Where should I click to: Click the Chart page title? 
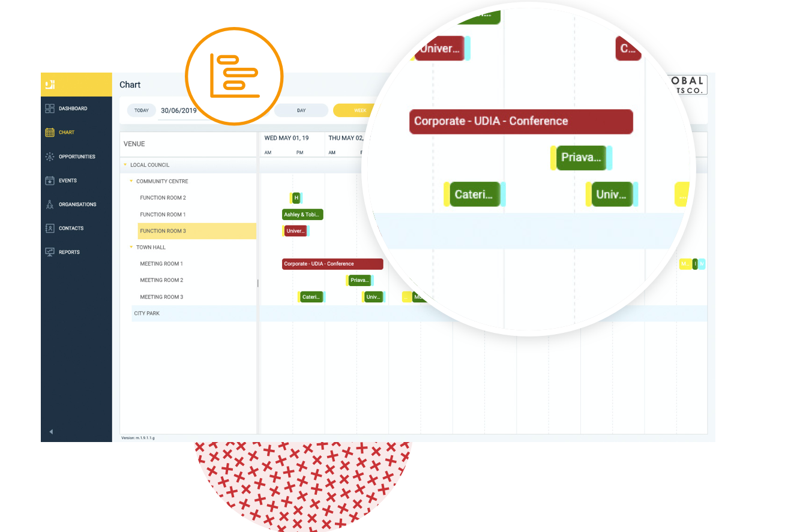tap(130, 85)
